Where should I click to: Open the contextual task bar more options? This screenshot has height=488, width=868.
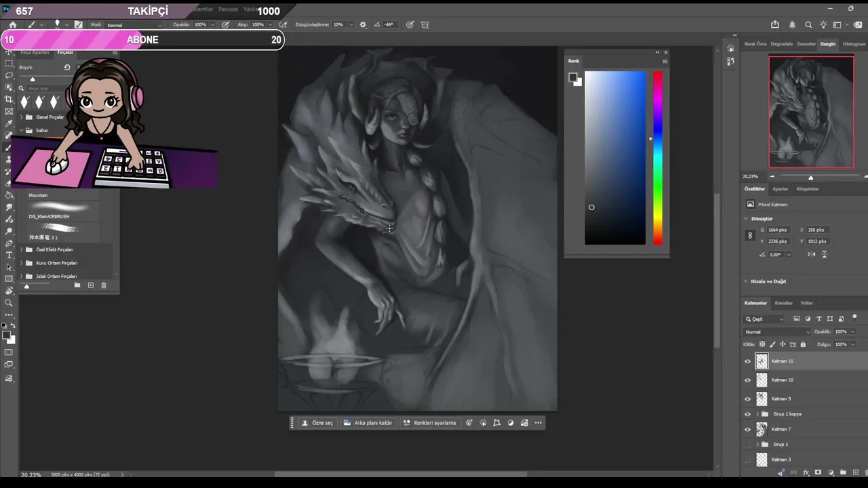(538, 423)
